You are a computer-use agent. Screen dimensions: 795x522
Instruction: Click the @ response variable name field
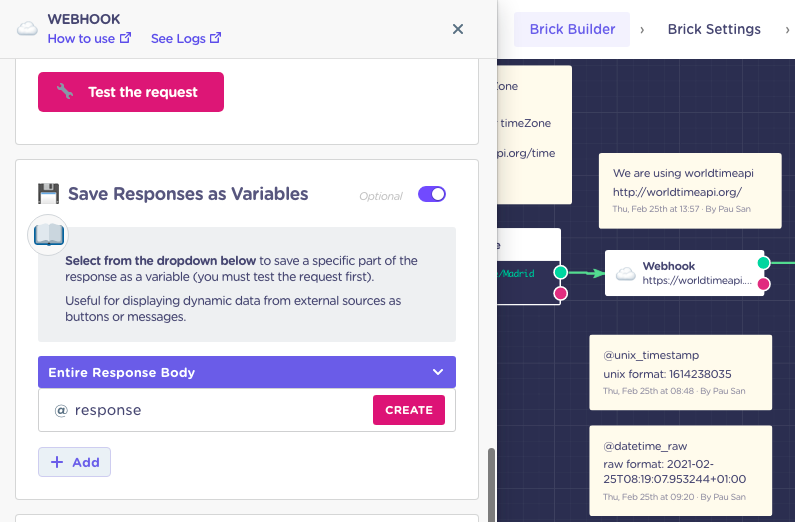205,410
